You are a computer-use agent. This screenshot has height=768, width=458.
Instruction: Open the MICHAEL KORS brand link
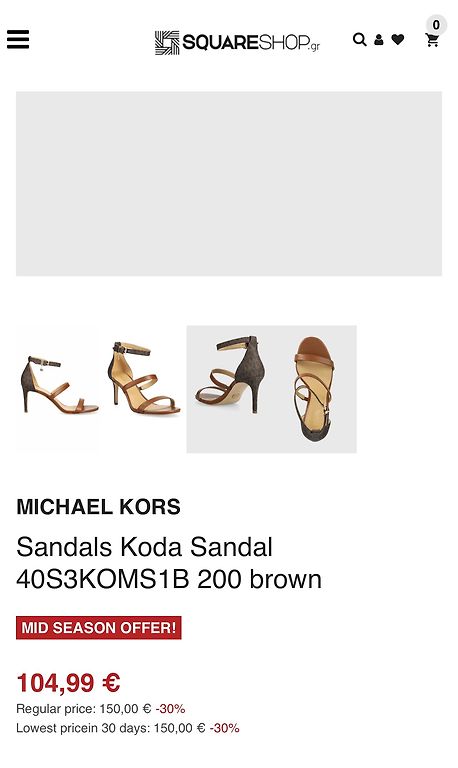(98, 507)
